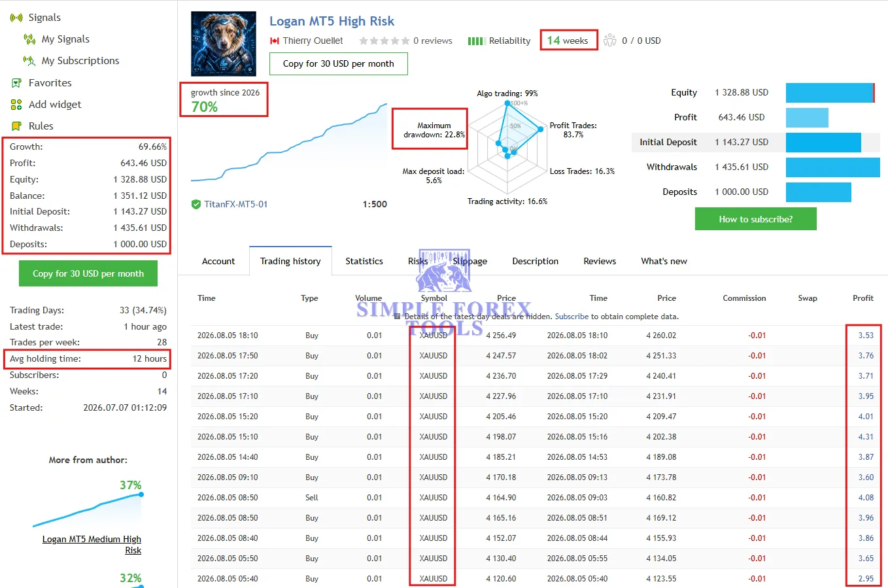Click the Logan MT5 High Risk title
The image size is (888, 588).
332,21
